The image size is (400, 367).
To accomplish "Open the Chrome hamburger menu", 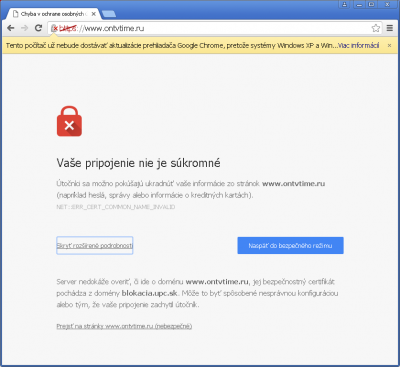I will coord(390,28).
